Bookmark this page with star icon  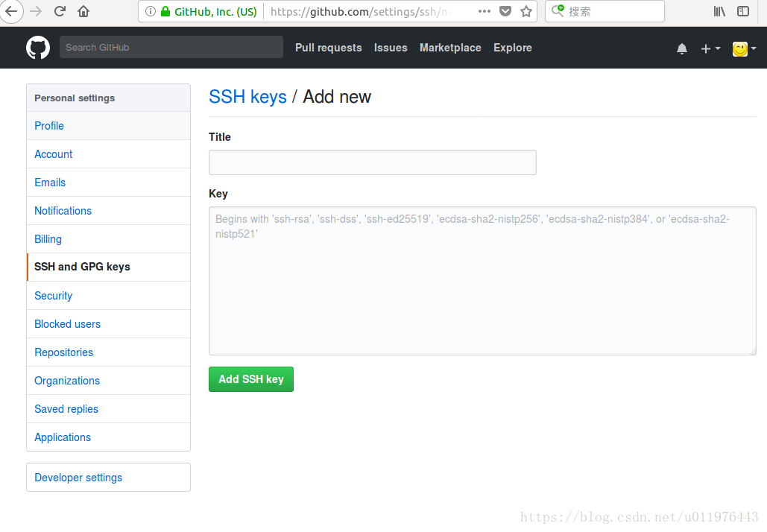click(526, 11)
